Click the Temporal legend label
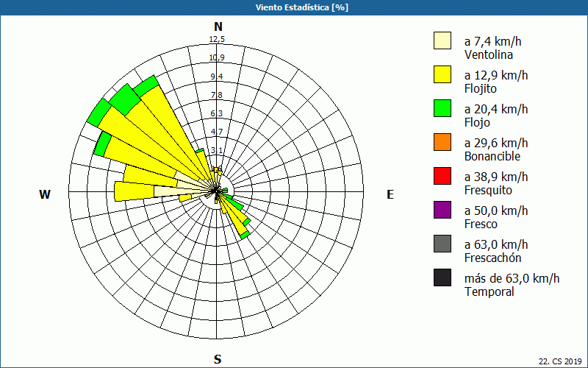This screenshot has height=368, width=588. click(x=490, y=291)
